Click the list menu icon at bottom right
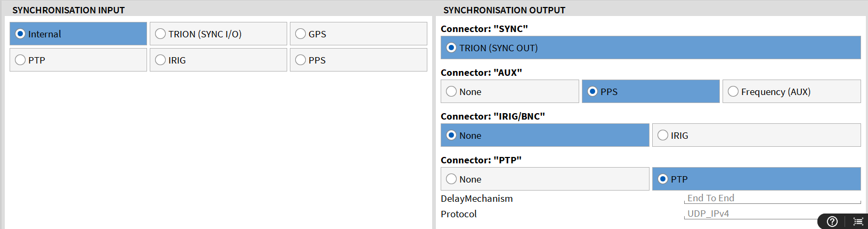The width and height of the screenshot is (868, 229). [x=858, y=221]
